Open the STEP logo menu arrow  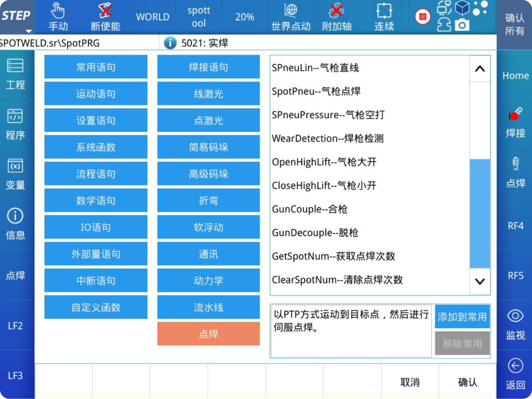(28, 31)
